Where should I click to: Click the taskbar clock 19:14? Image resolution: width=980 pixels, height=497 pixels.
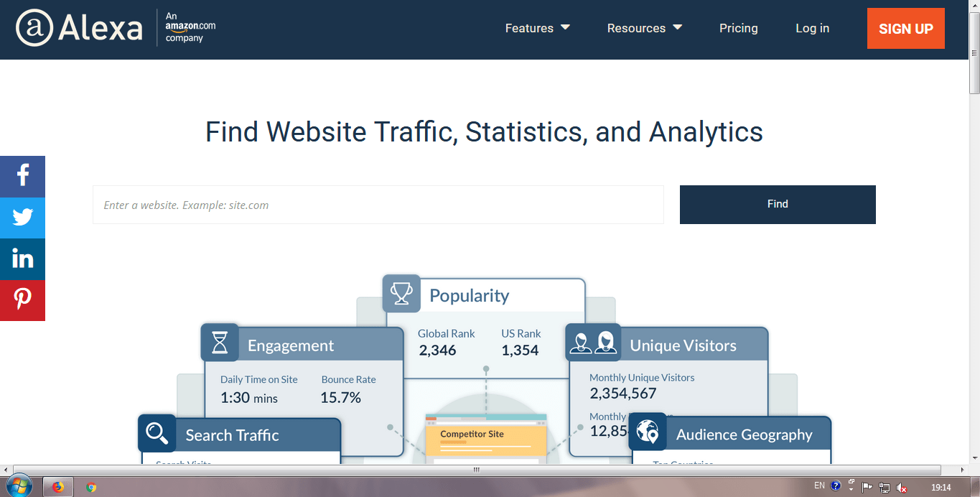click(x=941, y=488)
